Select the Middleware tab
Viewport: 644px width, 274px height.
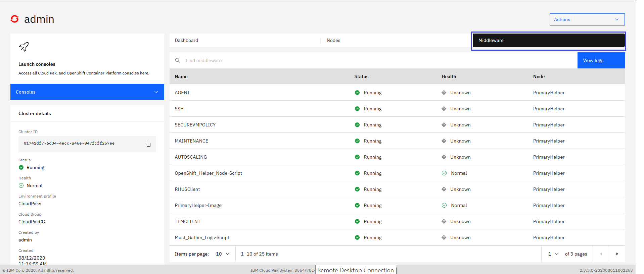(x=549, y=40)
